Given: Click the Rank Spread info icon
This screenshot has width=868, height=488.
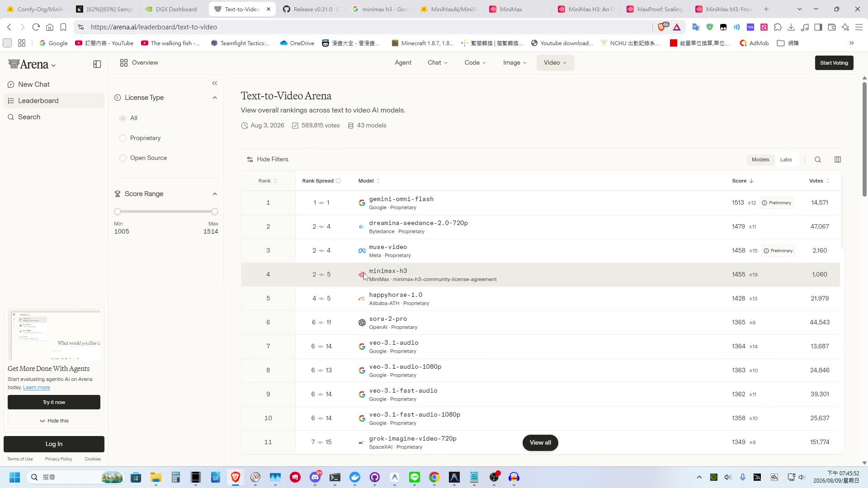Looking at the screenshot, I should (338, 181).
